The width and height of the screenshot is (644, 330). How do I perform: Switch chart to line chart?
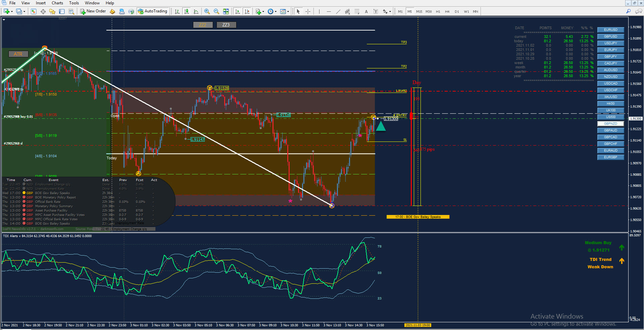196,11
